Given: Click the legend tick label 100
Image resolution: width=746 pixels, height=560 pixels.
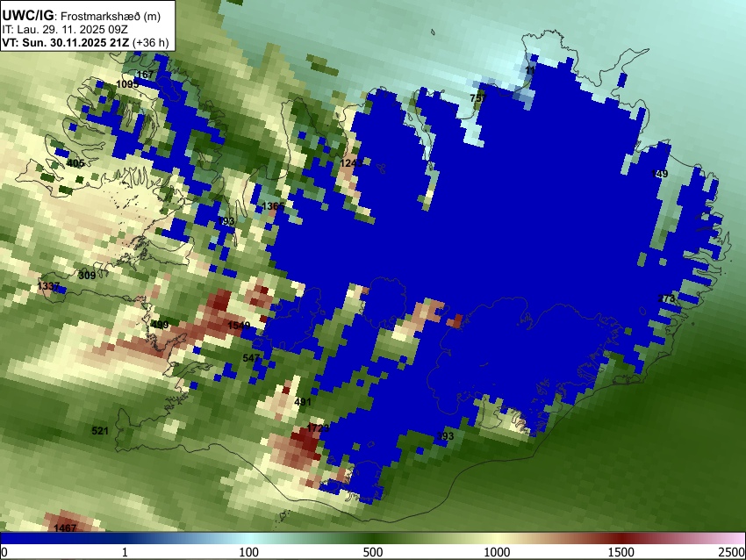Looking at the screenshot, I should 248,552.
